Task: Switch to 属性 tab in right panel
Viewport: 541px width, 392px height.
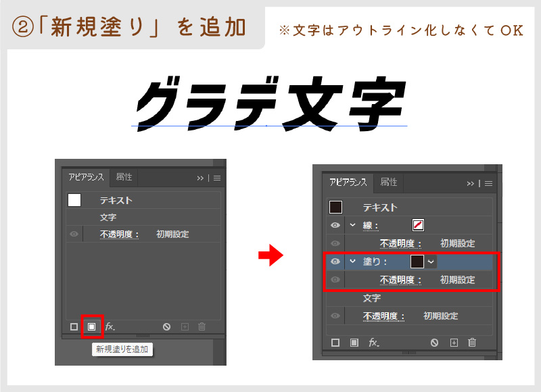Action: coord(388,182)
